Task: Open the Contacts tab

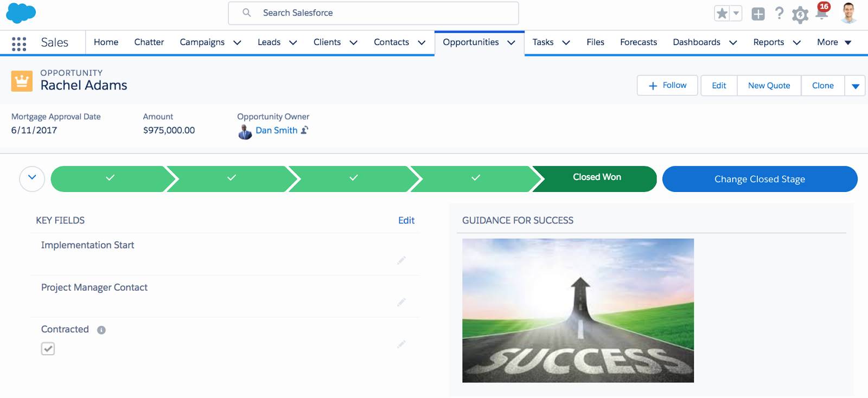Action: click(391, 42)
